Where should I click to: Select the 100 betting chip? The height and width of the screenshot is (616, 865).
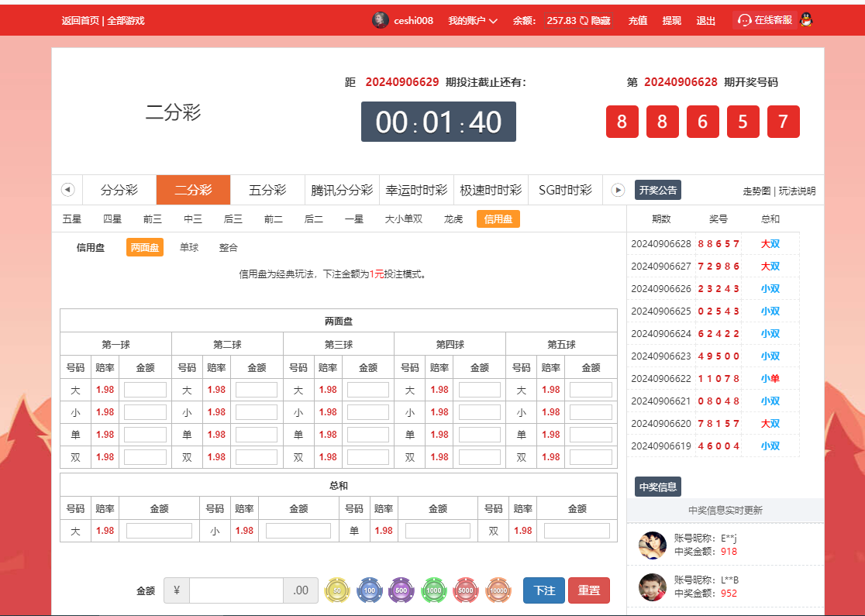coord(369,590)
